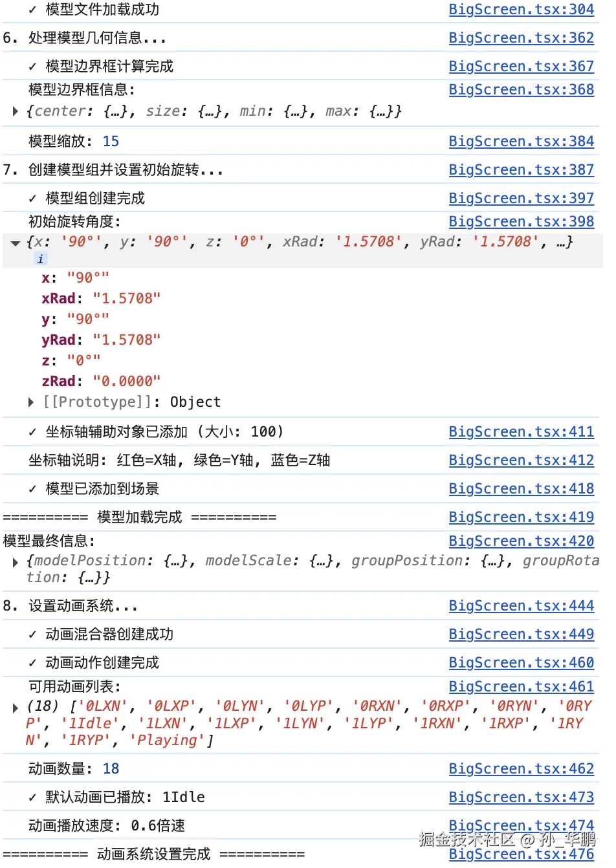Open the BigScreen.tsx:461 source link
The height and width of the screenshot is (868, 616).
[521, 686]
